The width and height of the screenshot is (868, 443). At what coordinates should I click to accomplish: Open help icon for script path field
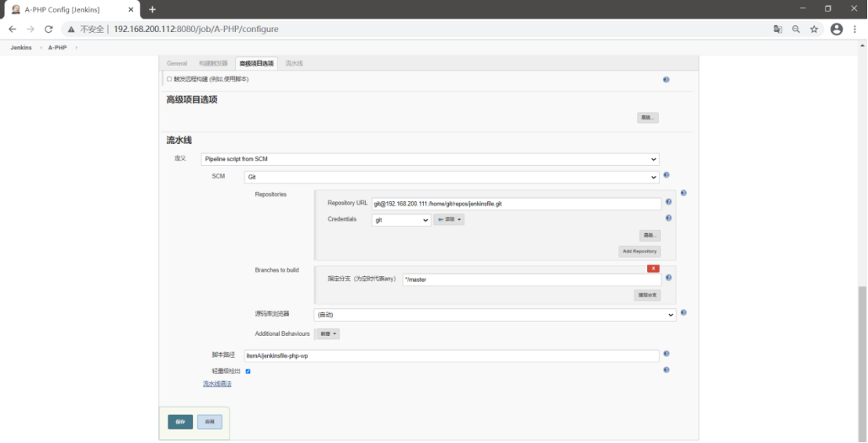tap(666, 354)
